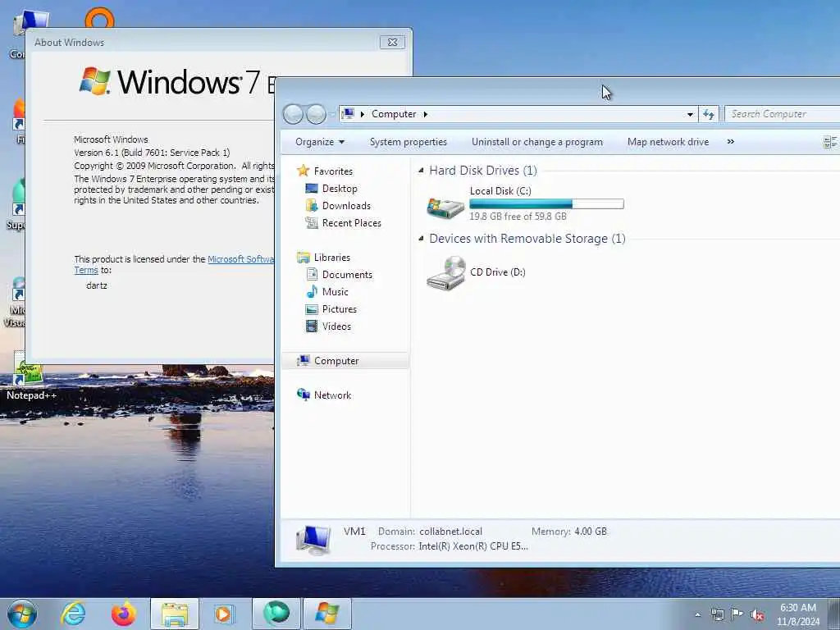Open Pictures library
Viewport: 840px width, 630px height.
point(339,309)
